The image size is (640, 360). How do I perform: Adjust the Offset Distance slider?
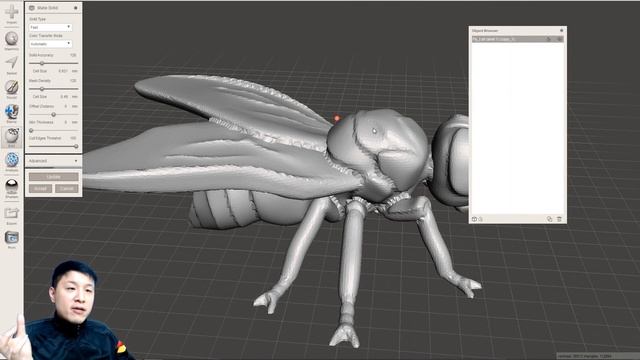tap(53, 114)
